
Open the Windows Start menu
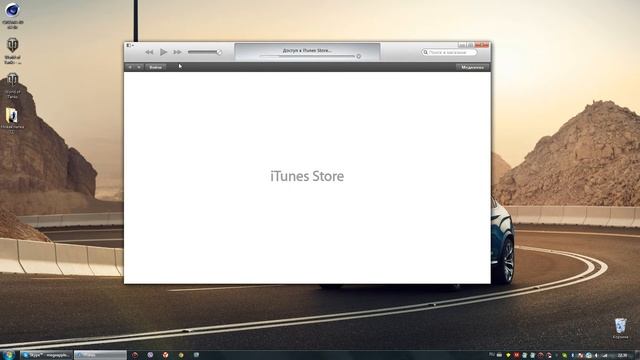click(8, 355)
